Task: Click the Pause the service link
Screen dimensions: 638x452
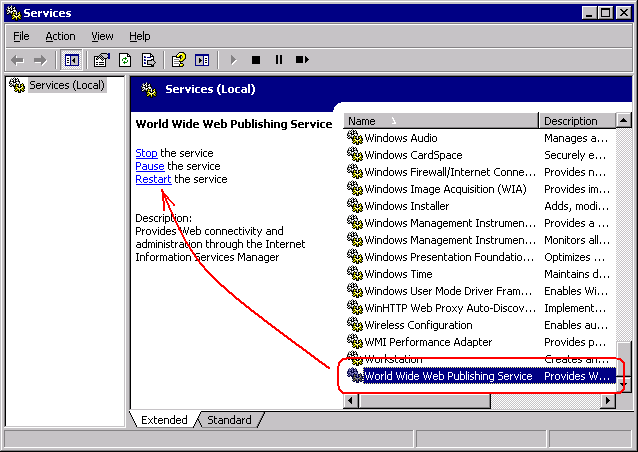Action: (x=150, y=166)
